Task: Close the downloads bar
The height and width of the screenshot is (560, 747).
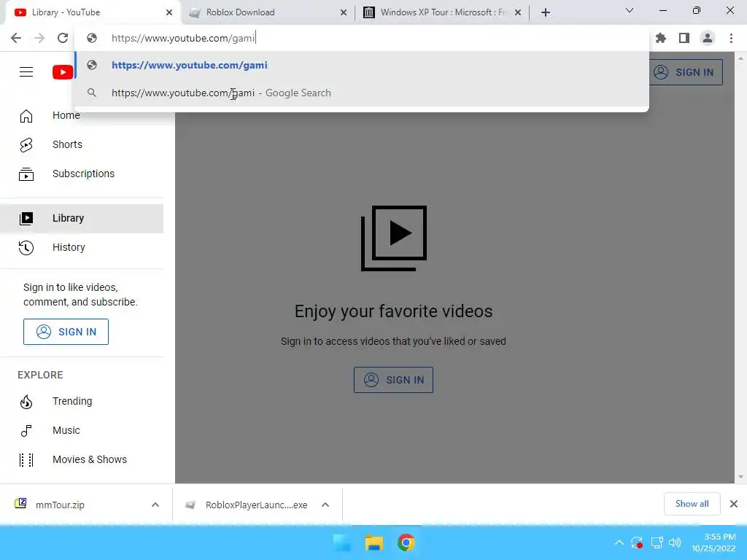Action: coord(734,504)
